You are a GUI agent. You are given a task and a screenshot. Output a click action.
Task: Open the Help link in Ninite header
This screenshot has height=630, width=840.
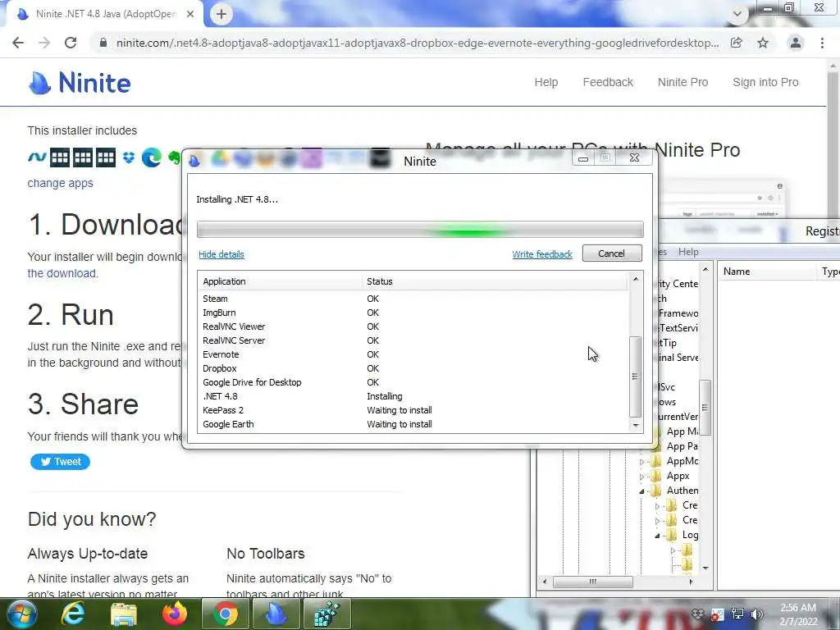[x=546, y=82]
